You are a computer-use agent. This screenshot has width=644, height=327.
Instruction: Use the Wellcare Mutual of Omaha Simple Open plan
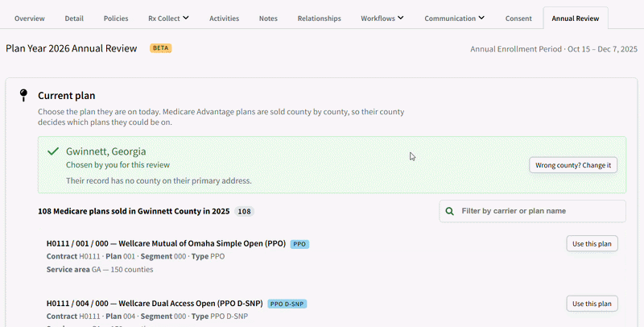(x=592, y=243)
